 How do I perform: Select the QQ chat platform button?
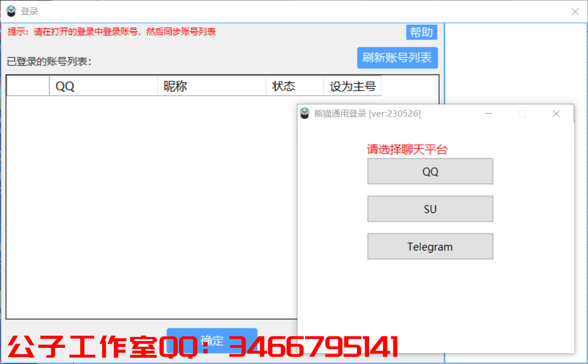pyautogui.click(x=430, y=171)
